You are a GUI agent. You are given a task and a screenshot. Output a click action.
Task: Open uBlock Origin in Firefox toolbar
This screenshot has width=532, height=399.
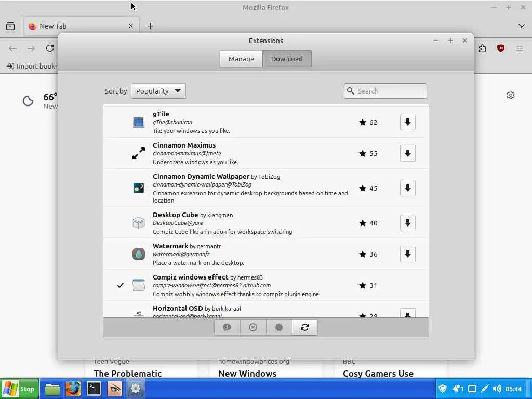click(x=500, y=48)
